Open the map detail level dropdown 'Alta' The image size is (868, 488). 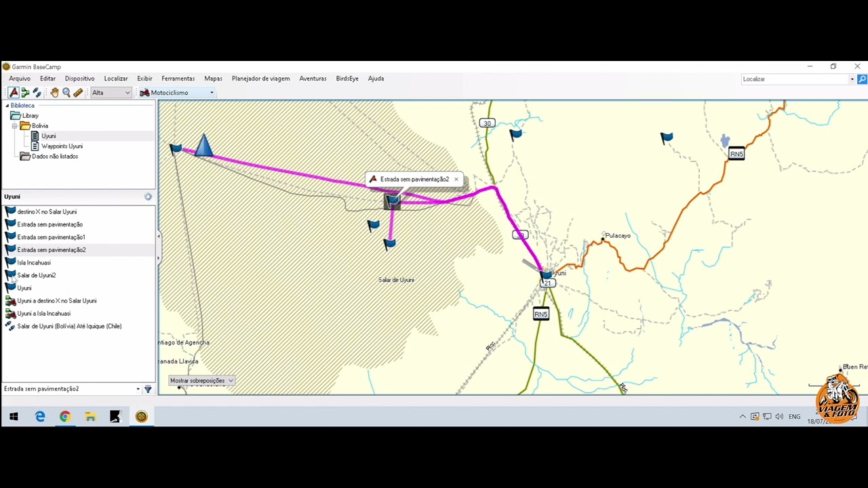(x=111, y=93)
